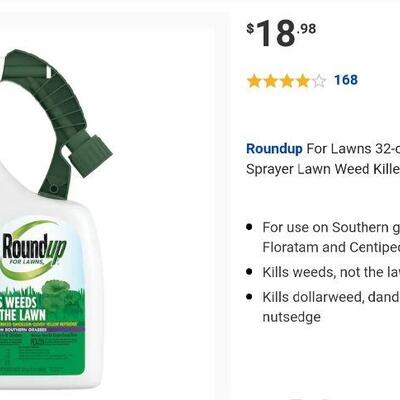Image resolution: width=400 pixels, height=400 pixels.
Task: Click the 'For Lawns 32-oz' product title
Action: click(x=353, y=149)
